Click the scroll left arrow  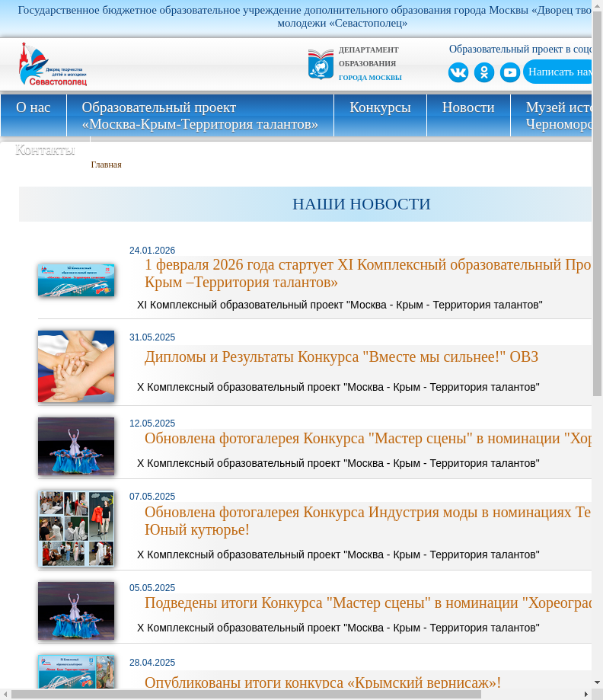coord(5,695)
